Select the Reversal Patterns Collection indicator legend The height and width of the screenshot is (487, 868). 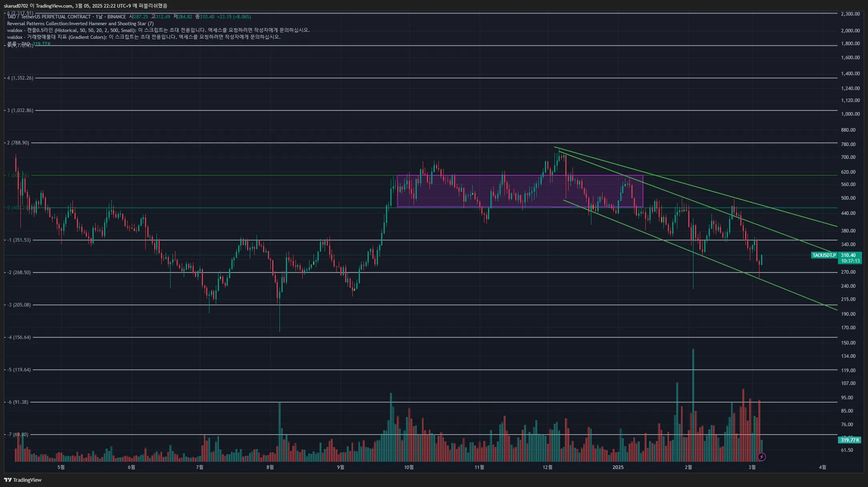80,24
